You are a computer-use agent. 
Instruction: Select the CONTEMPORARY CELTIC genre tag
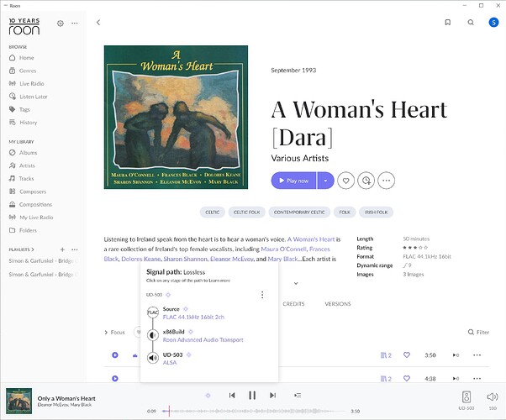coord(299,212)
